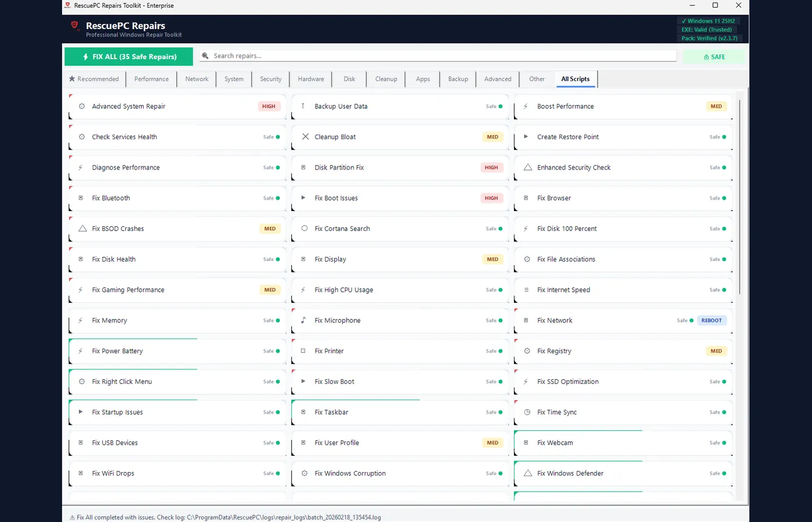The width and height of the screenshot is (812, 522).
Task: Focus the Search repairs field
Action: [x=438, y=56]
